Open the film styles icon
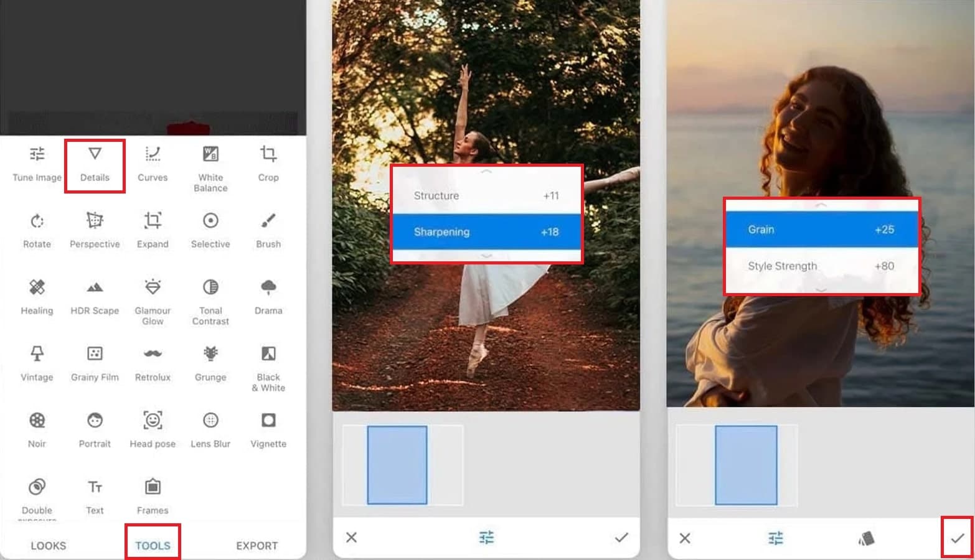Viewport: 975px width, 560px height. coord(866,538)
